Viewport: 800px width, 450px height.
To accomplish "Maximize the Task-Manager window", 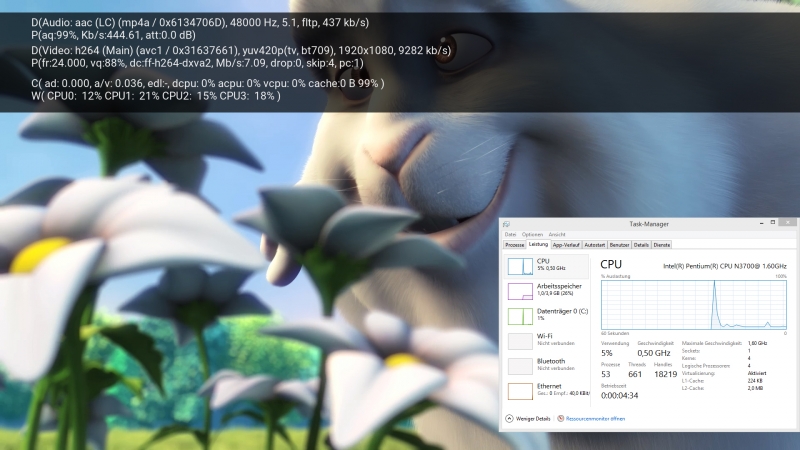I will (773, 223).
